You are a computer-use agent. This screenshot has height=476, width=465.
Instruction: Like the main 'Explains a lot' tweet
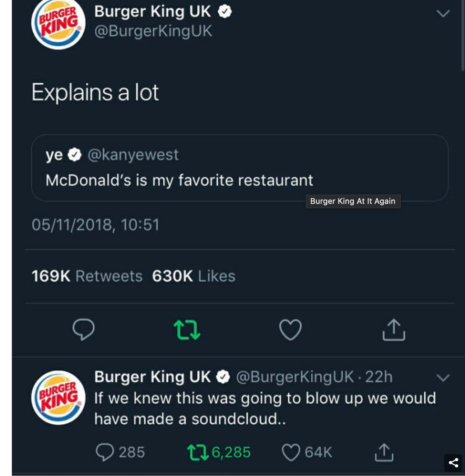click(x=290, y=330)
